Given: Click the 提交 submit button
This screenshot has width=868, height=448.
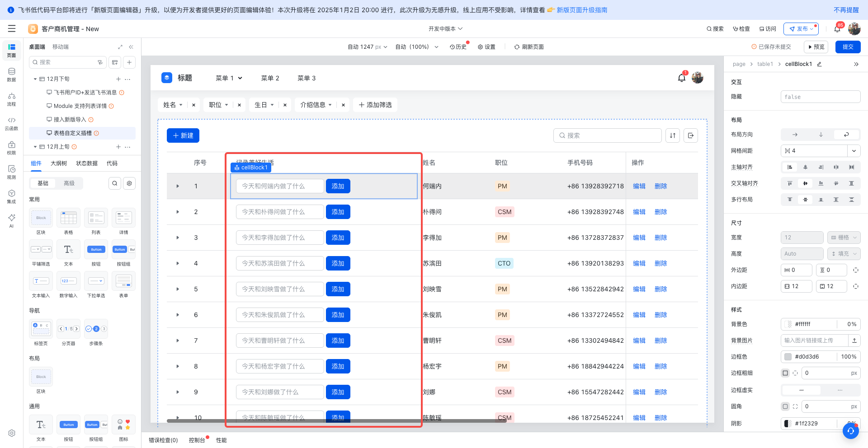Looking at the screenshot, I should (x=848, y=47).
